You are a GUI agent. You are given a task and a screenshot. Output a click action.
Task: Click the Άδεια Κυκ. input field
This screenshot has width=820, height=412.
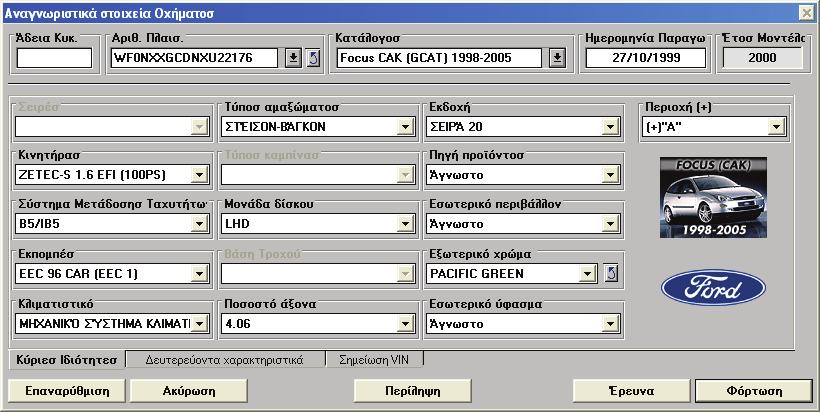(x=54, y=58)
